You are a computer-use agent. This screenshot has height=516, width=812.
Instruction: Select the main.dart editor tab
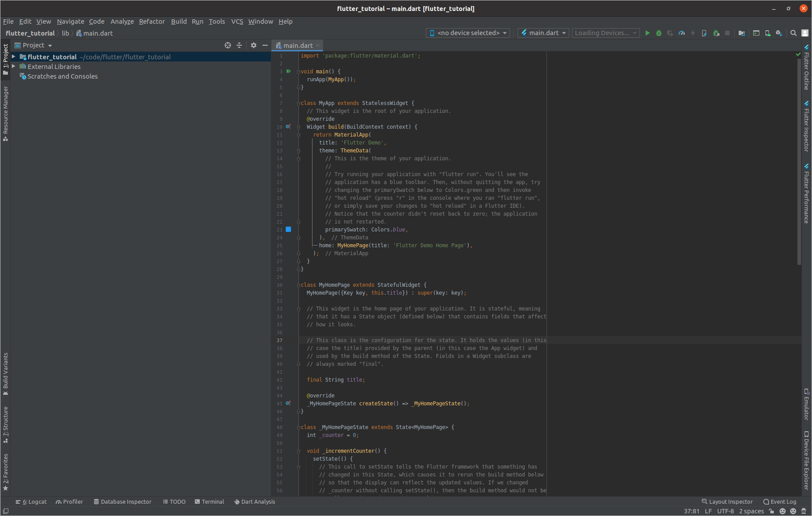(297, 45)
